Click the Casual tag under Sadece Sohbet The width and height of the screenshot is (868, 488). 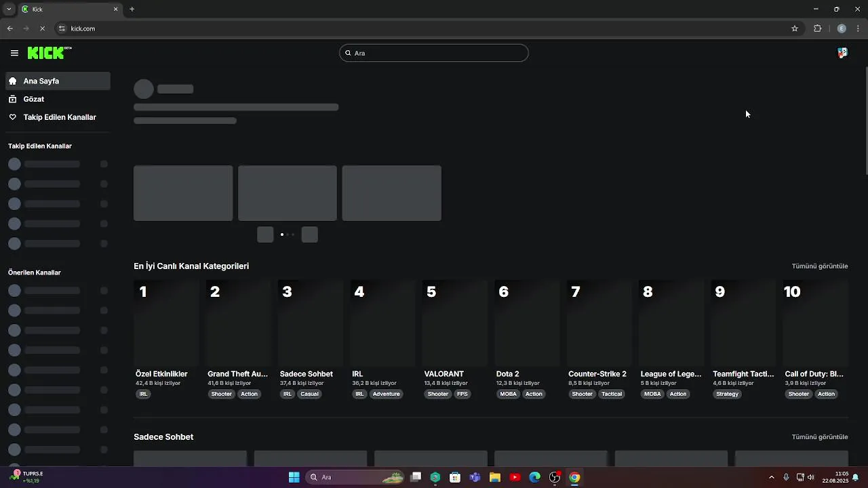309,394
